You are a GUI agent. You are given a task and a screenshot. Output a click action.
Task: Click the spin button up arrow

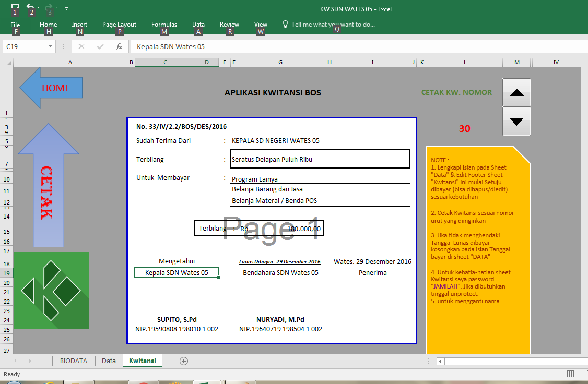point(516,92)
